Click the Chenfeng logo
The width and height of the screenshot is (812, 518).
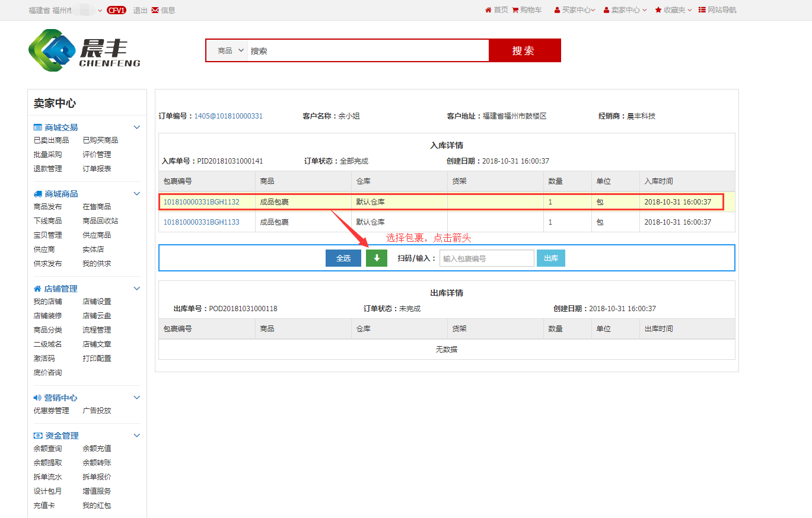[84, 51]
